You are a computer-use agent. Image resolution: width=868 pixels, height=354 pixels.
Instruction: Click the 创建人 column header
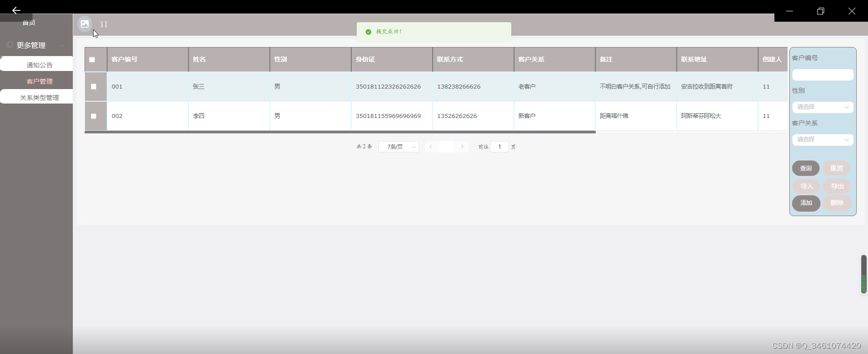coord(772,59)
